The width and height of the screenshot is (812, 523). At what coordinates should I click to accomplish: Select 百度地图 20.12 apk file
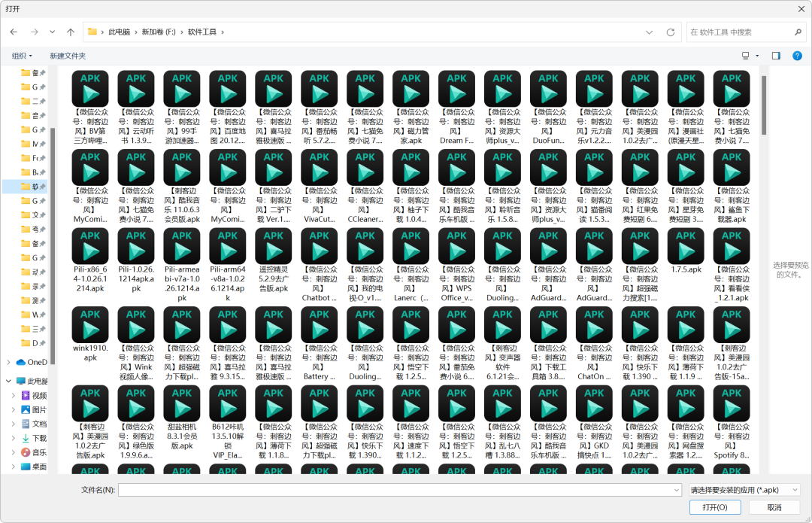pos(228,108)
